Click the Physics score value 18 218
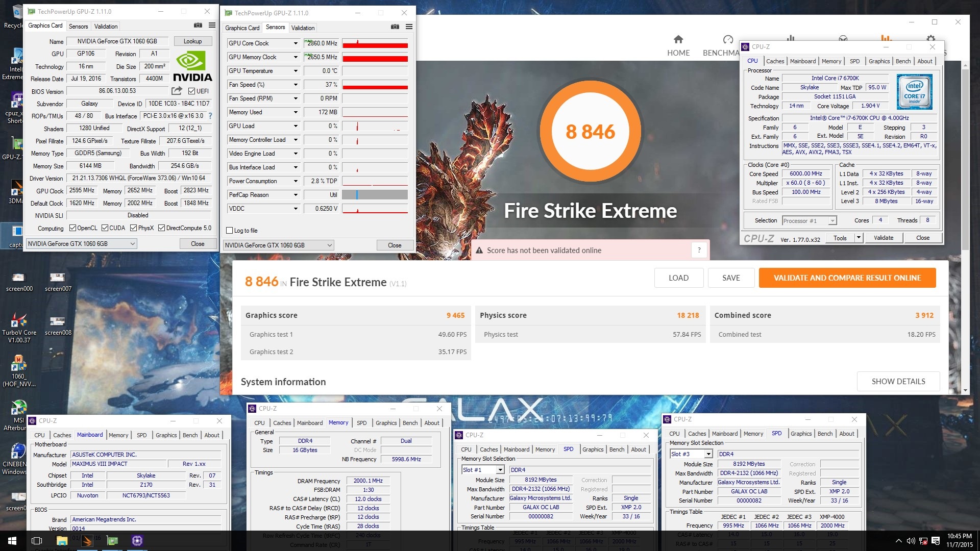The width and height of the screenshot is (980, 551). (688, 315)
